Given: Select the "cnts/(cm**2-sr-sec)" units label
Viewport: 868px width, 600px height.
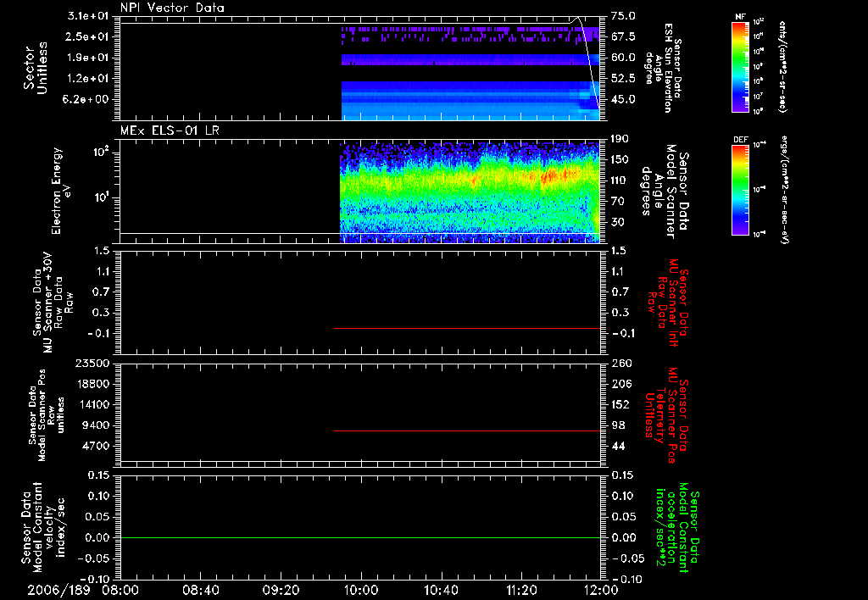Looking at the screenshot, I should click(x=782, y=67).
